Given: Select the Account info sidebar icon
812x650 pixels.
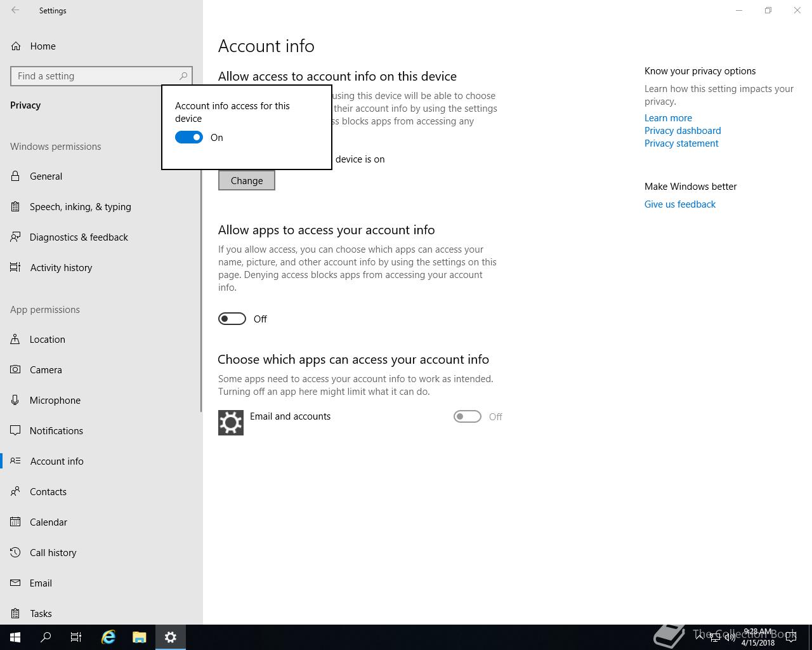Looking at the screenshot, I should click(15, 461).
